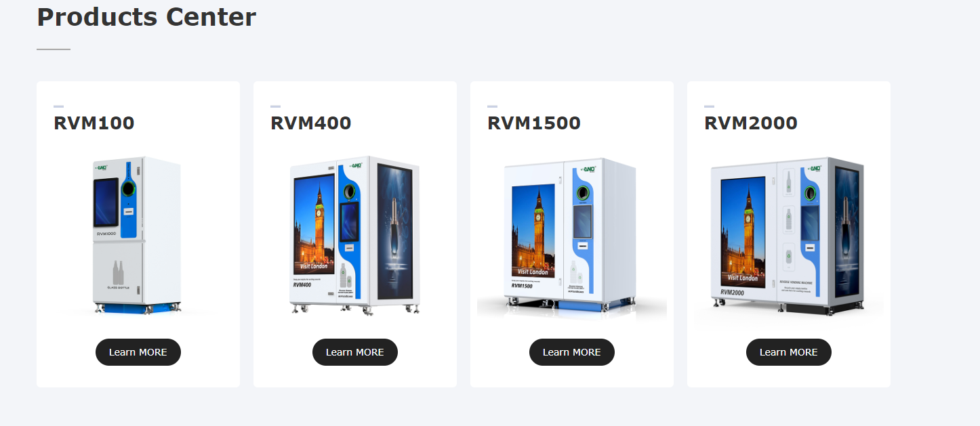Image resolution: width=980 pixels, height=426 pixels.
Task: Click the Visit London screen on RVM2000
Action: (744, 232)
